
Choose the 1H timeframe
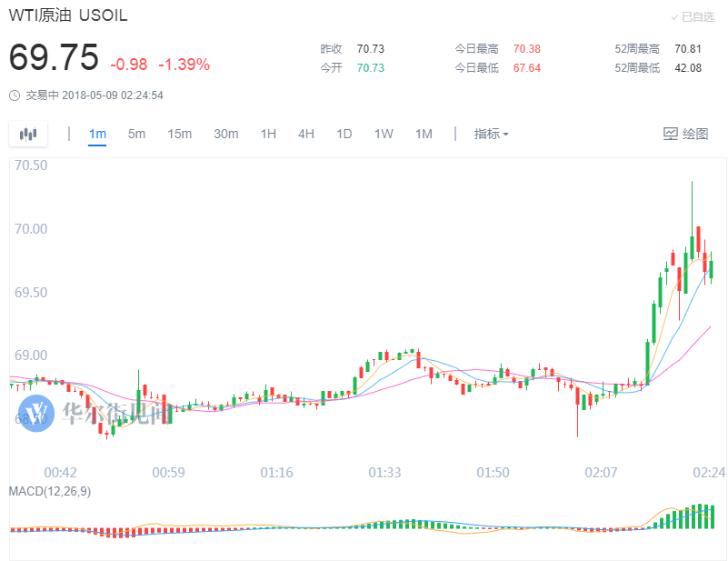(268, 135)
